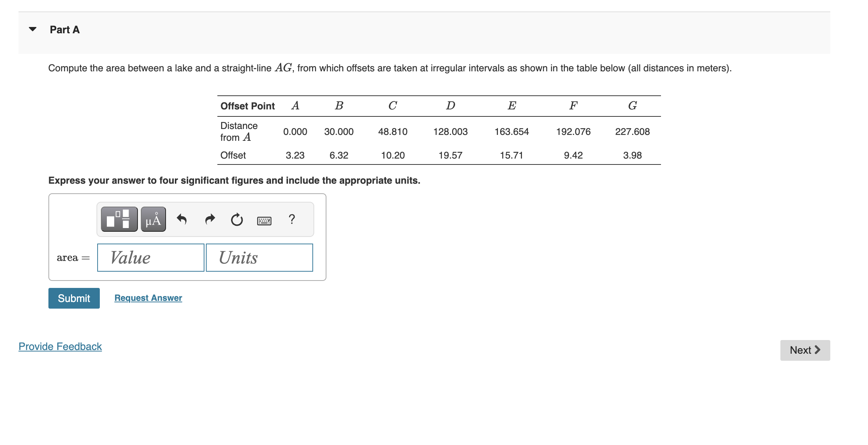868x445 pixels.
Task: Click the Part A section header
Action: [64, 30]
